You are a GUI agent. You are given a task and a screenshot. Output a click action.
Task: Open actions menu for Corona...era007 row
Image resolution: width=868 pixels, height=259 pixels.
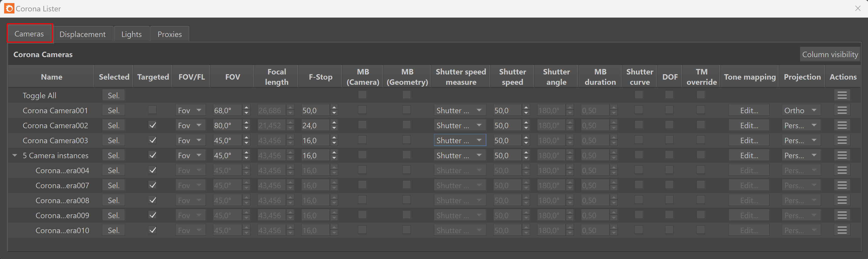click(842, 185)
